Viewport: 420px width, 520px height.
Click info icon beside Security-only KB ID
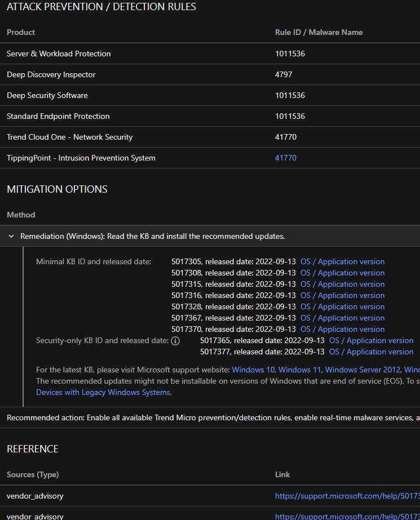pyautogui.click(x=175, y=341)
